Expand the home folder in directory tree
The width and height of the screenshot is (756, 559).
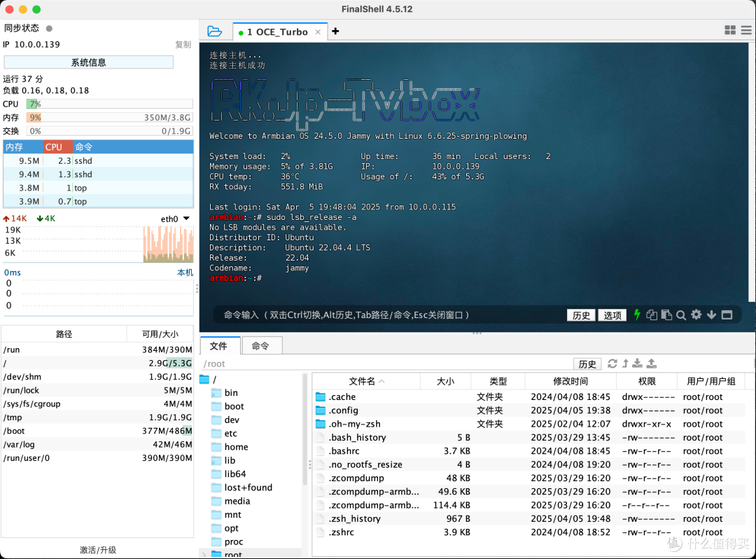click(236, 447)
